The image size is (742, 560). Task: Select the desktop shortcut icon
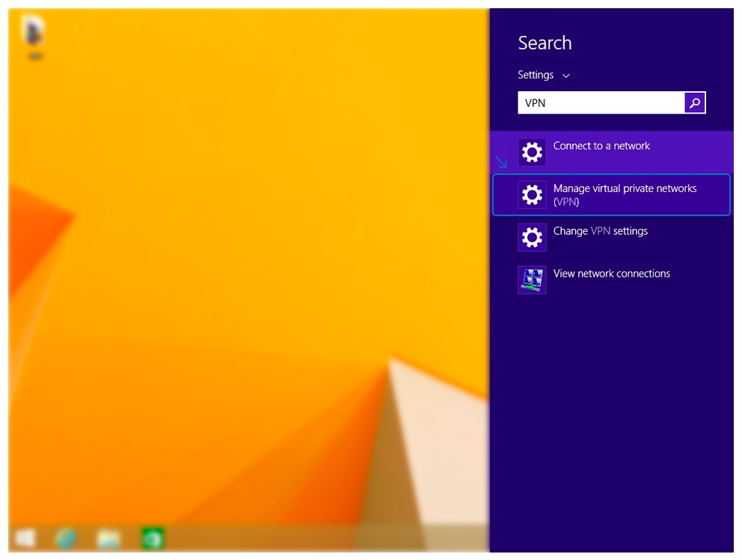point(34,37)
